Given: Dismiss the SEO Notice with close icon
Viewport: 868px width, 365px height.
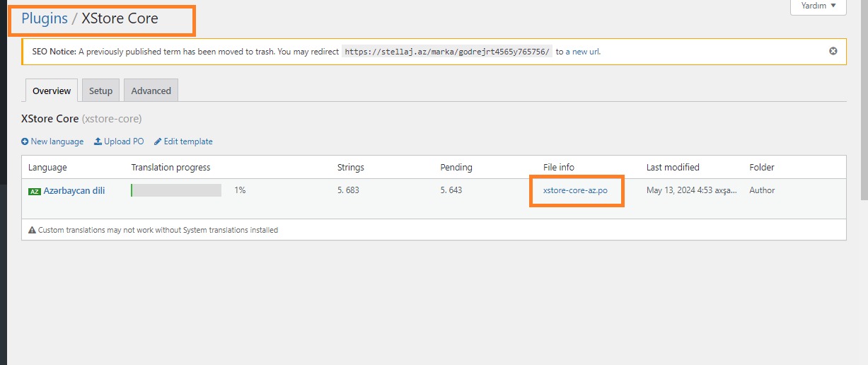Looking at the screenshot, I should pyautogui.click(x=833, y=51).
